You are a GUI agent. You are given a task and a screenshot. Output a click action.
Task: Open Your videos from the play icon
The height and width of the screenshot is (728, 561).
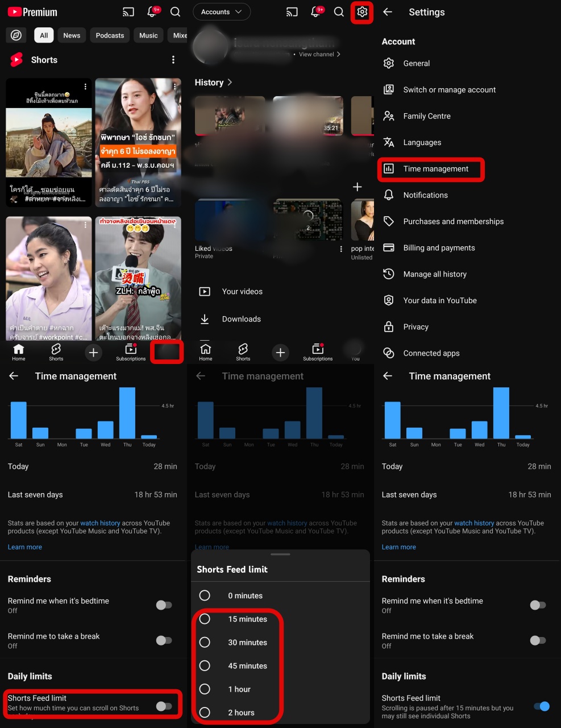click(205, 292)
